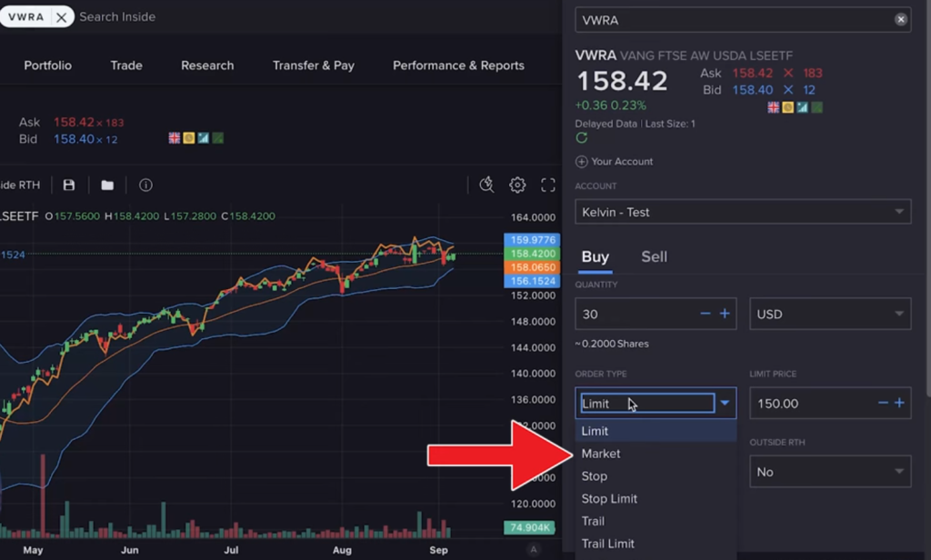The image size is (931, 560).
Task: Click the 159.9776 price label on the chart axis
Action: click(532, 240)
